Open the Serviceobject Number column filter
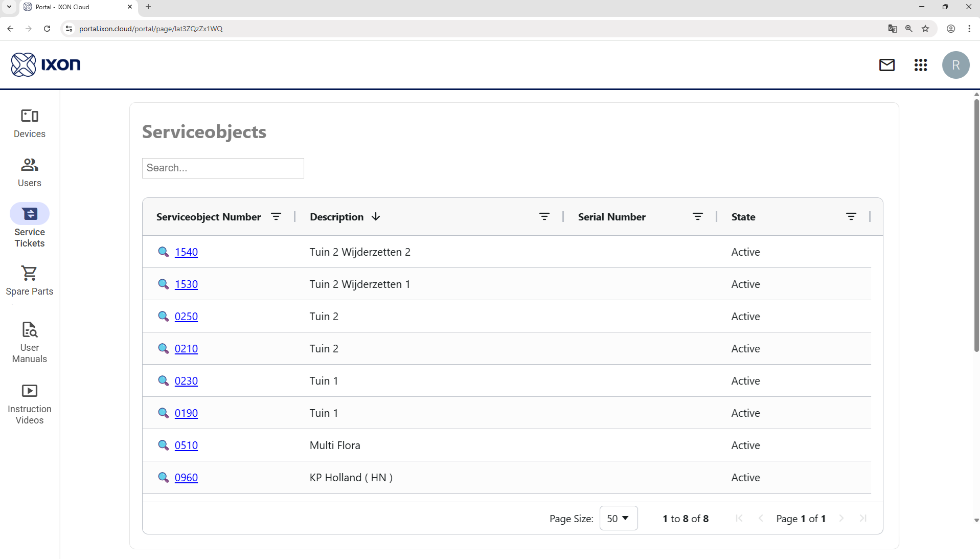 coord(276,217)
